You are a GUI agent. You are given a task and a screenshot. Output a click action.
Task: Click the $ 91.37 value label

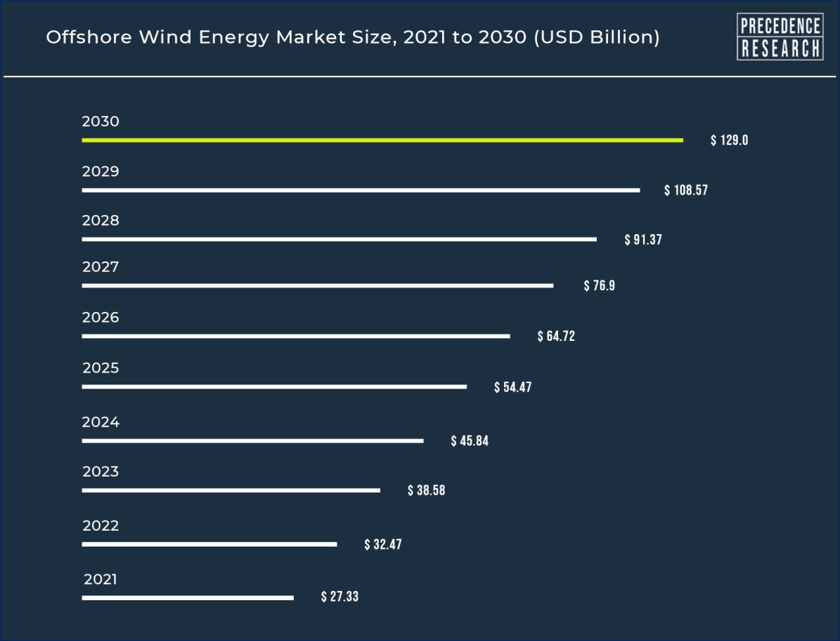[643, 240]
